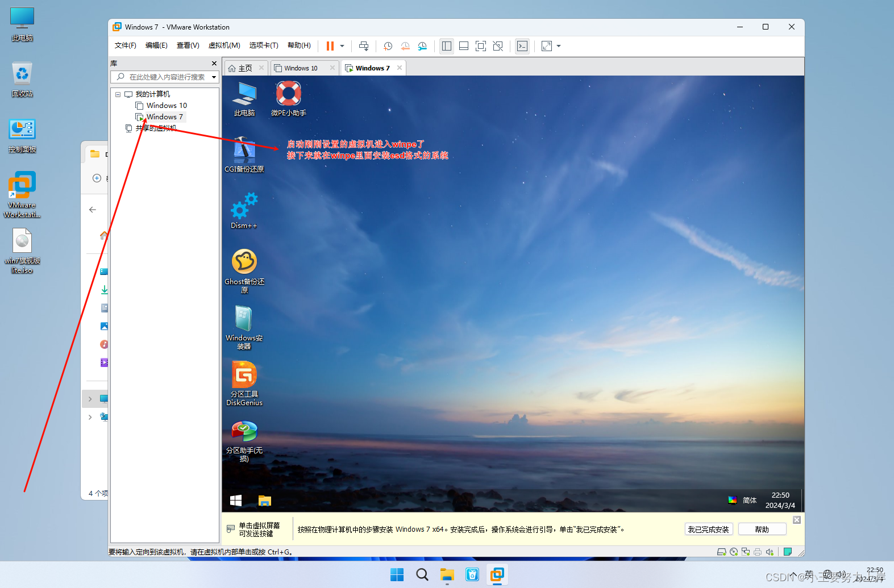This screenshot has width=894, height=588.
Task: Open Ghost备份还原 icon in guest
Action: click(244, 271)
